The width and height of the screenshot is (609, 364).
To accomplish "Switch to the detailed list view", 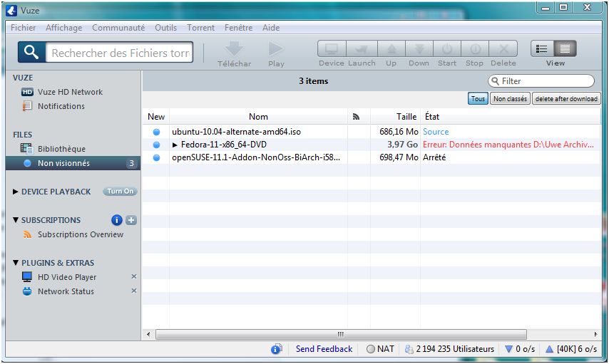I will [x=565, y=48].
